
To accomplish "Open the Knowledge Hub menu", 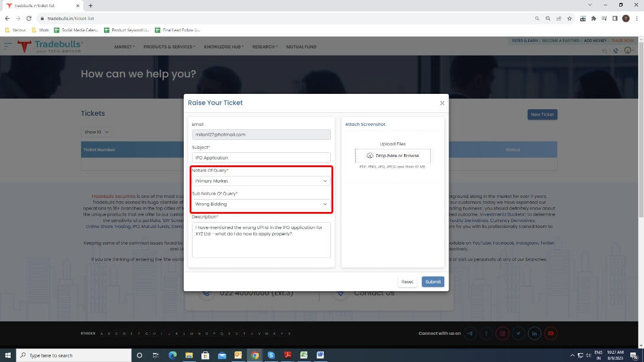I will [x=223, y=47].
